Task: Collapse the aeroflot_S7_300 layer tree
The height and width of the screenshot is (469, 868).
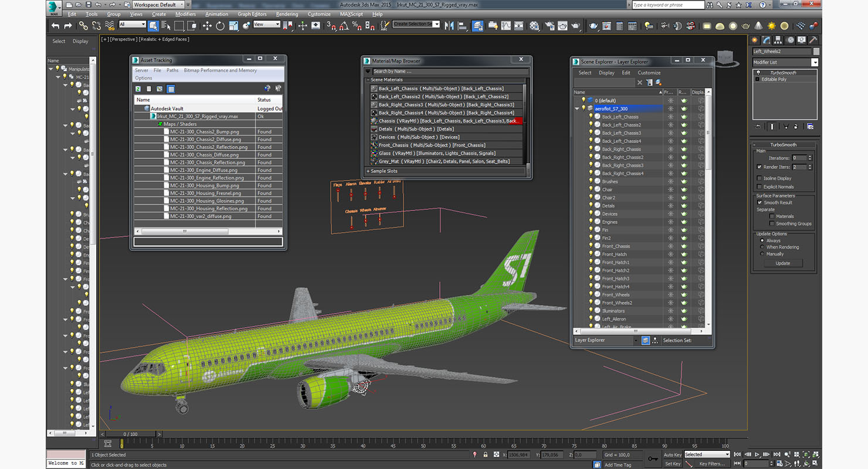Action: point(577,108)
